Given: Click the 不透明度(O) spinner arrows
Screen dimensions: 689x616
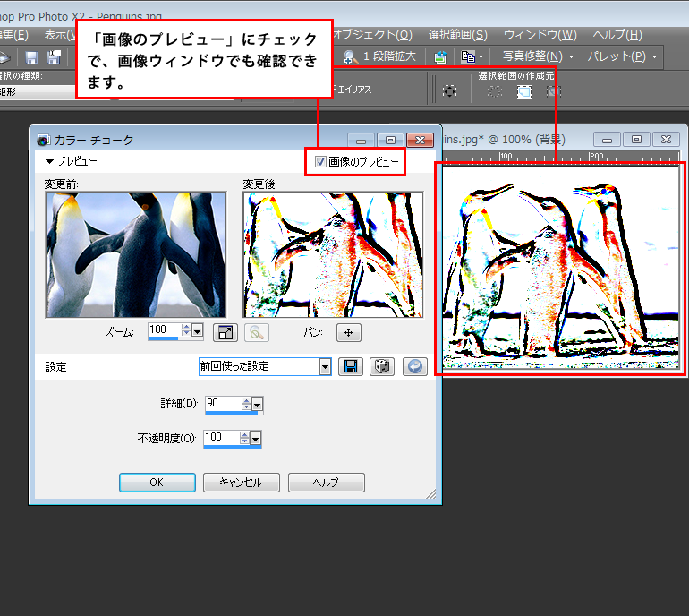Looking at the screenshot, I should pyautogui.click(x=244, y=438).
